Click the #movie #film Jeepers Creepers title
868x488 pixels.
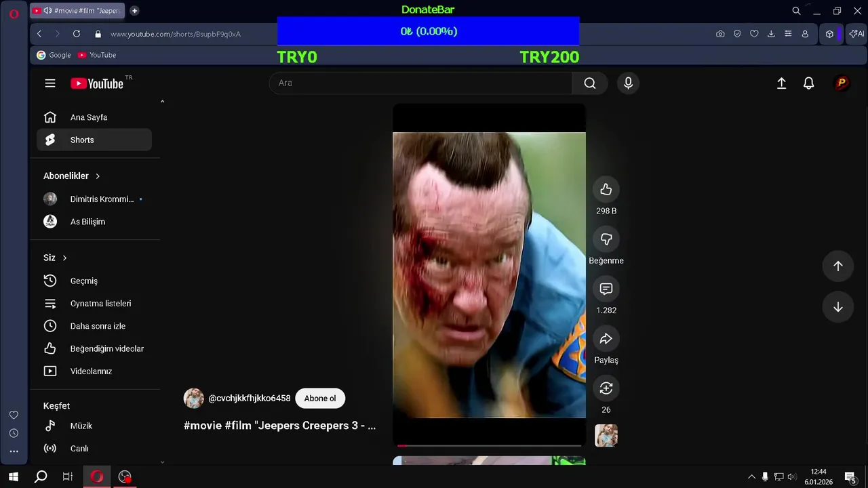click(279, 426)
